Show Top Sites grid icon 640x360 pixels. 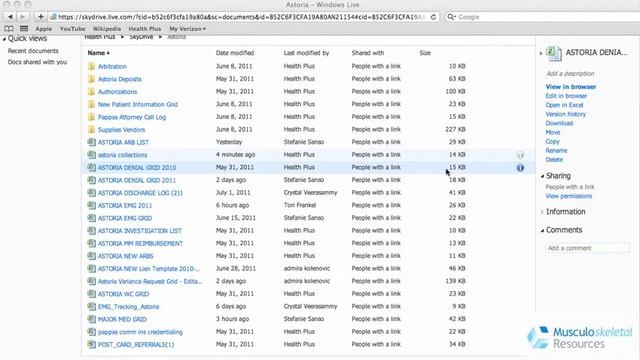coord(24,29)
